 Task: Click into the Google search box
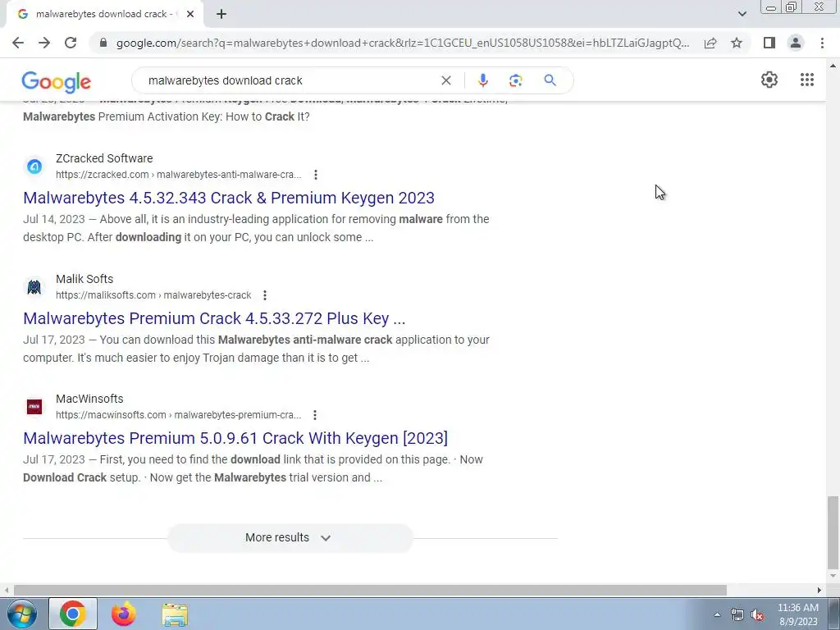tap(290, 80)
